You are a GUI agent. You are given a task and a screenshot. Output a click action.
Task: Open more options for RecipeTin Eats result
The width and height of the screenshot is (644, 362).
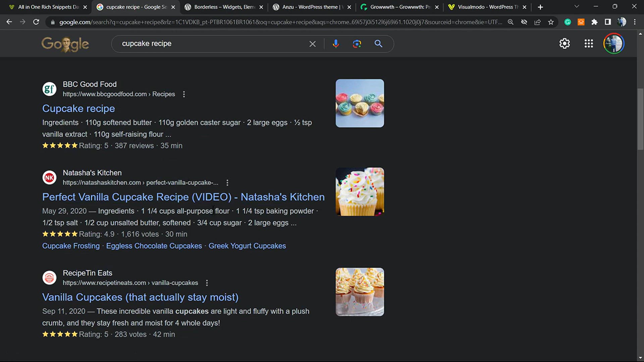coord(207,283)
